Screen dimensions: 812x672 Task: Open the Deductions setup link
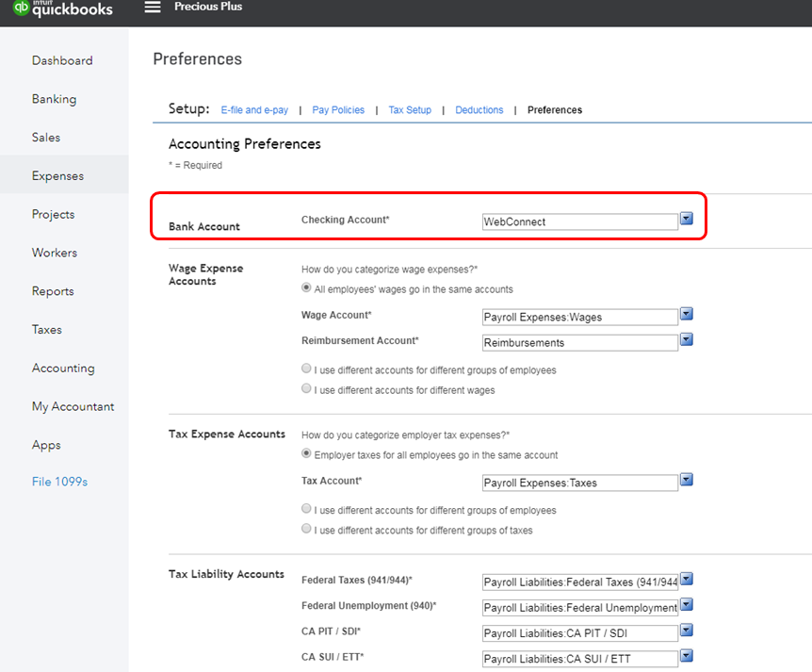point(479,110)
